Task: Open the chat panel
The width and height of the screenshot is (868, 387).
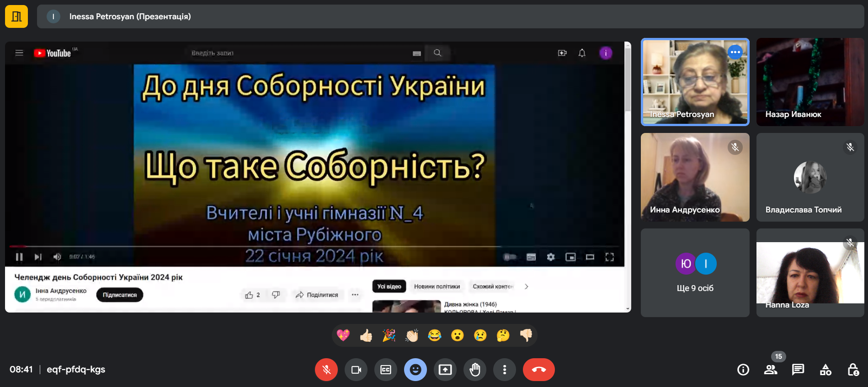Action: pos(798,370)
